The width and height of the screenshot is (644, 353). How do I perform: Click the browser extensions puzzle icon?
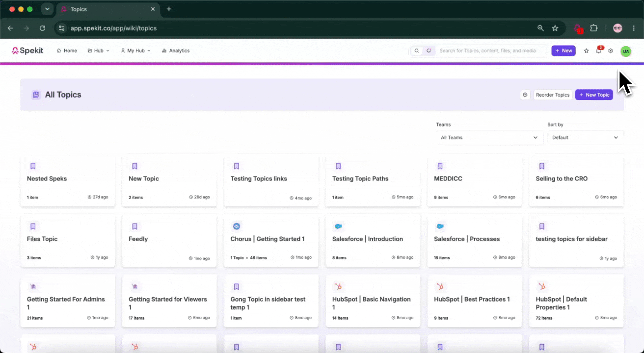[593, 28]
